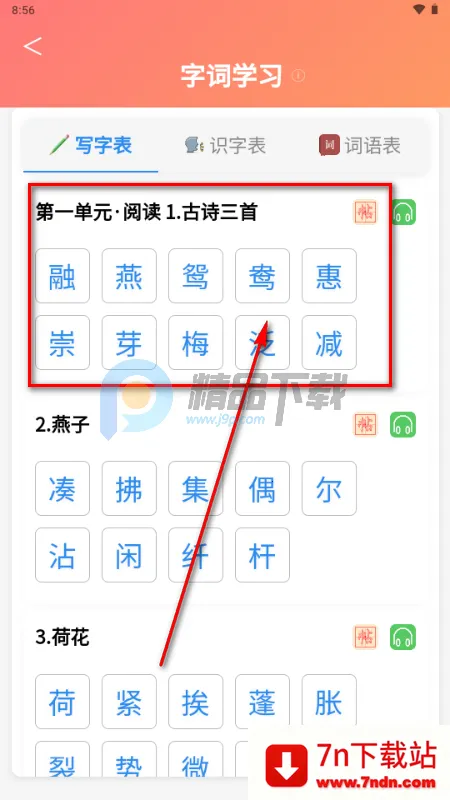This screenshot has width=450, height=800.
Task: Play audio for 3.荷花 lesson
Action: (404, 637)
